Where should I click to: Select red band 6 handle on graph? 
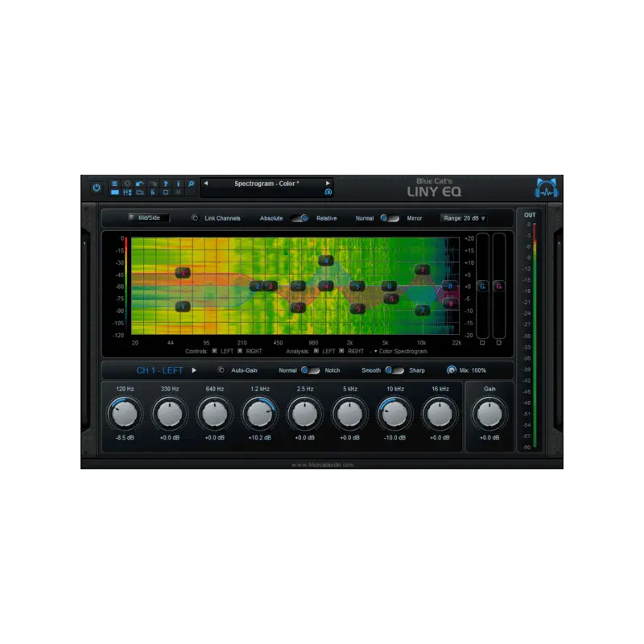coord(391,299)
